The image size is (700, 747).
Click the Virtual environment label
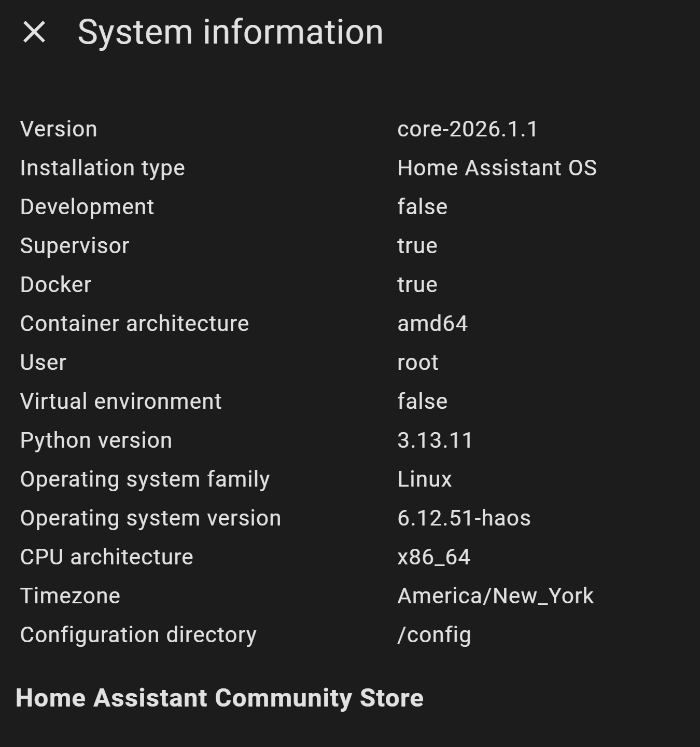pos(121,402)
